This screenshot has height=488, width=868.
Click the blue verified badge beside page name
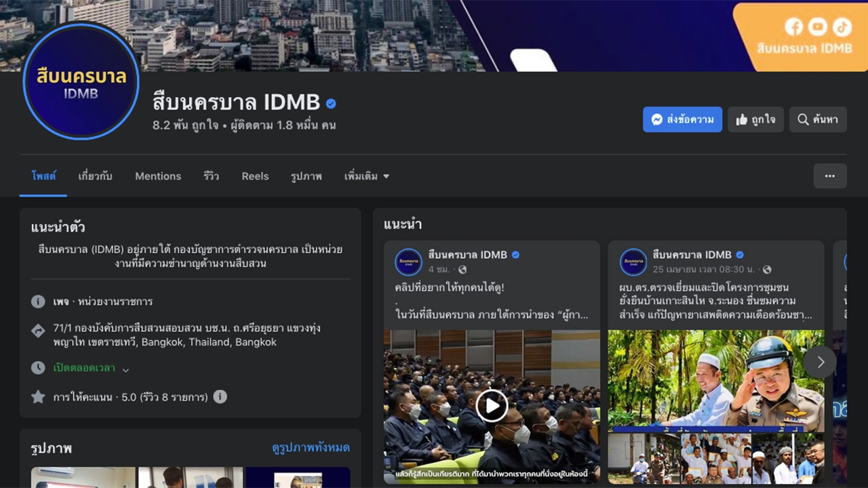pos(331,104)
